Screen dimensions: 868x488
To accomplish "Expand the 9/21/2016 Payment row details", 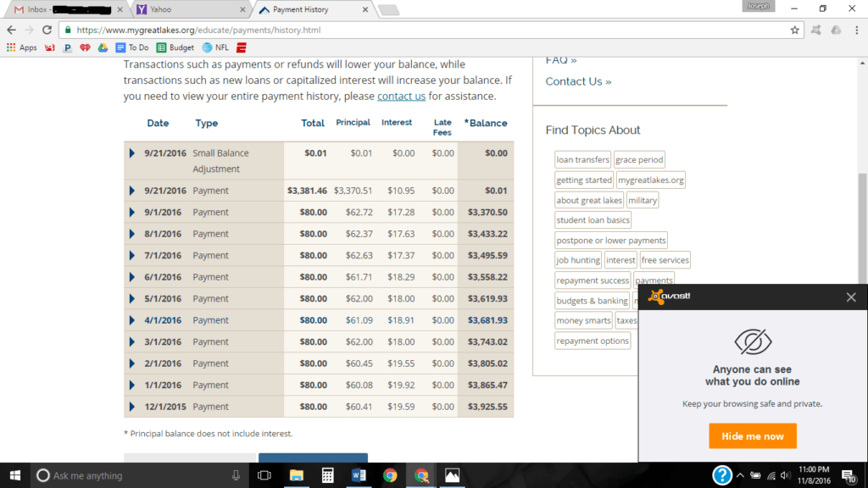I will pos(131,191).
